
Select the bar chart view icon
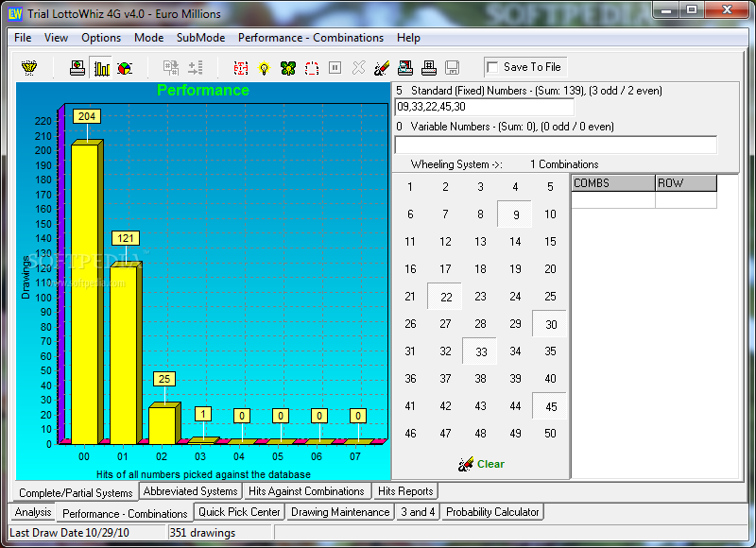click(102, 68)
